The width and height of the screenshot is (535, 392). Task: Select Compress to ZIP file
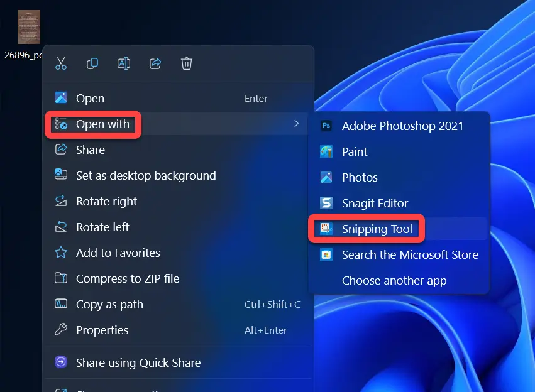pos(178,278)
